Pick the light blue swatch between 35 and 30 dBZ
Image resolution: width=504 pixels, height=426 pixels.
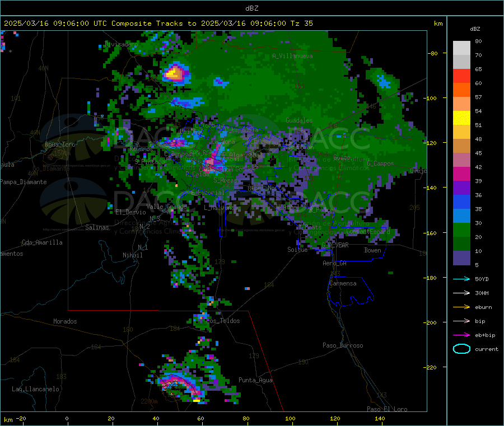461,216
